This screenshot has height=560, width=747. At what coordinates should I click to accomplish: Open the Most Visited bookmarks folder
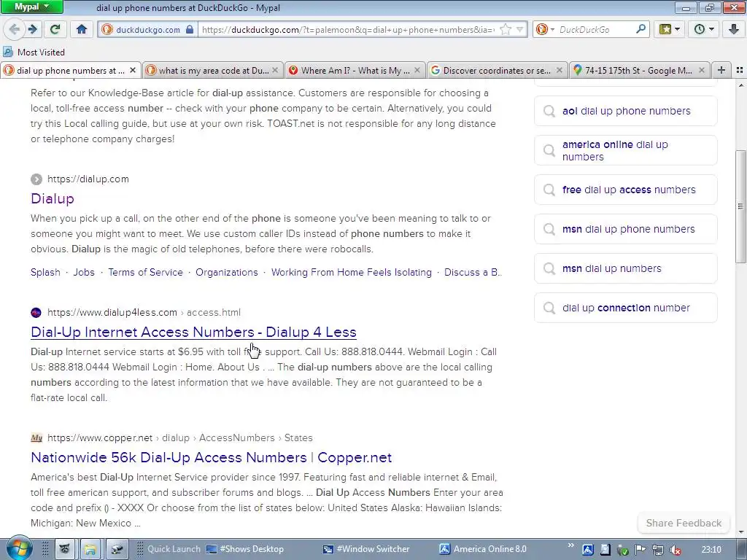click(34, 52)
